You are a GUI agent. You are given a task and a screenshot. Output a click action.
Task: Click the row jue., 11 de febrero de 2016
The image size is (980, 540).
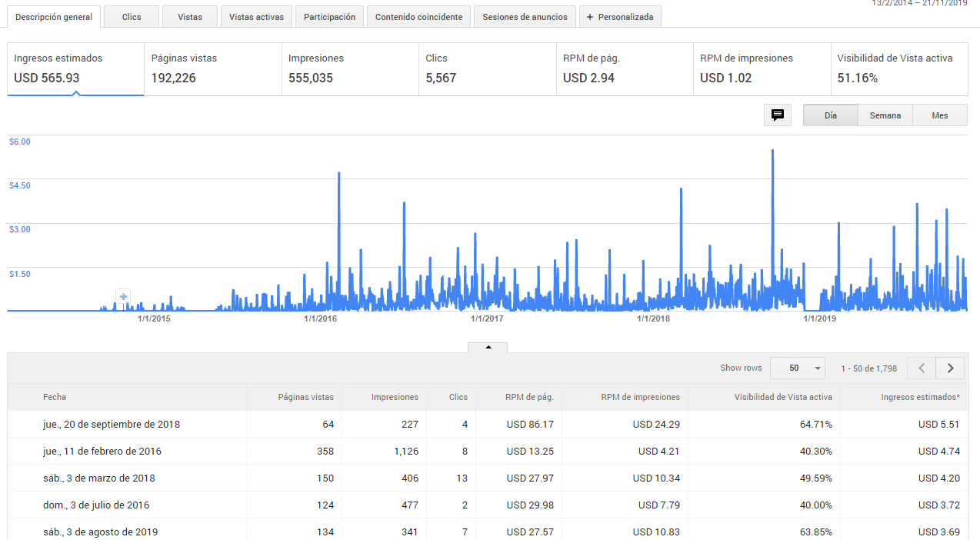tap(488, 451)
